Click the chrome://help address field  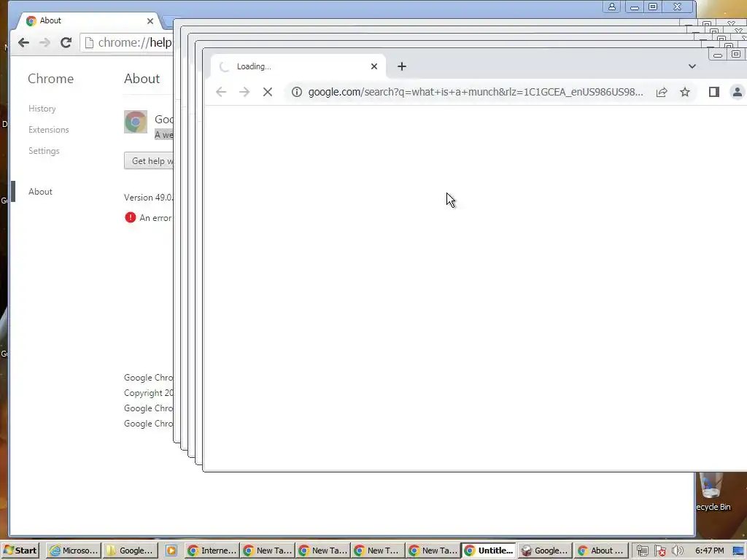(x=128, y=42)
